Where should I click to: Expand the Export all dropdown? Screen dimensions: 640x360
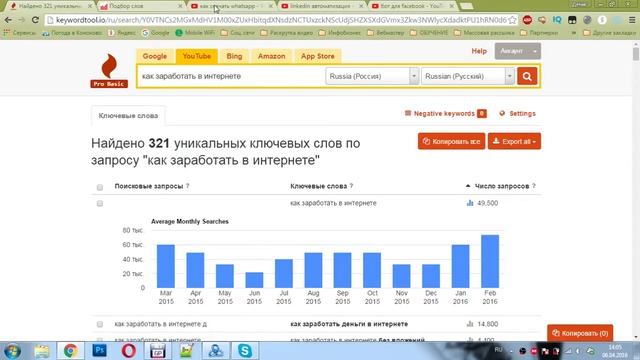coord(514,141)
